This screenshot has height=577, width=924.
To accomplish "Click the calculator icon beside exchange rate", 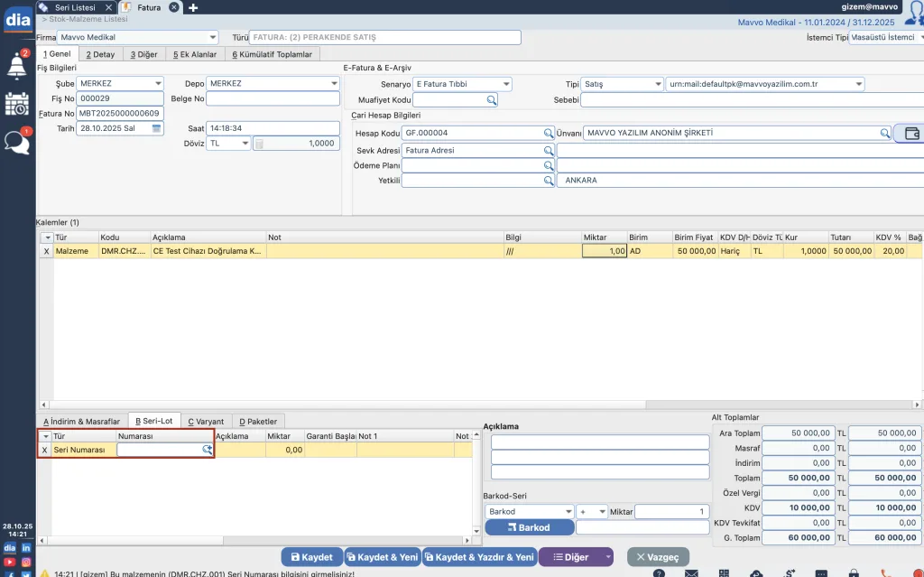I will pyautogui.click(x=259, y=144).
